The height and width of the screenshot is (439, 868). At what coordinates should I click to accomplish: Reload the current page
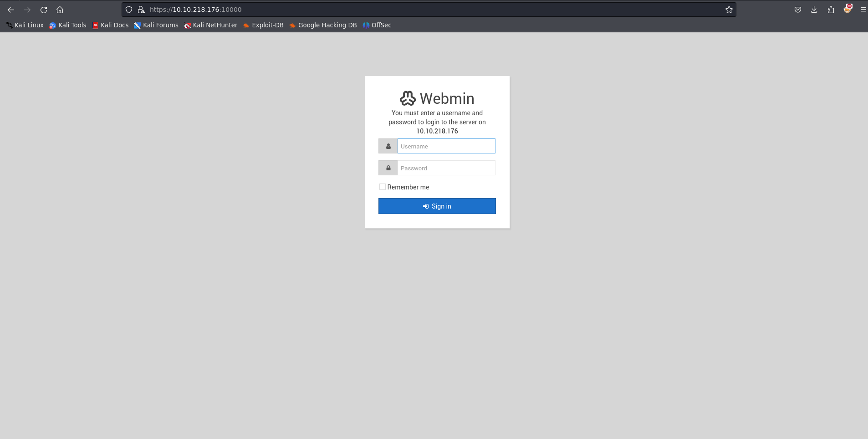44,10
